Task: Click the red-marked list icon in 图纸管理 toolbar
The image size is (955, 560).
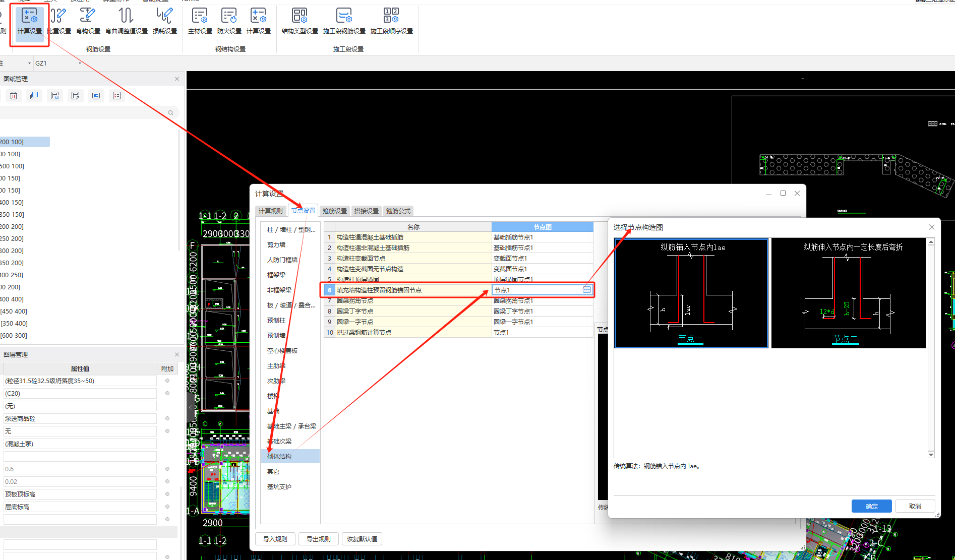Action: click(117, 96)
